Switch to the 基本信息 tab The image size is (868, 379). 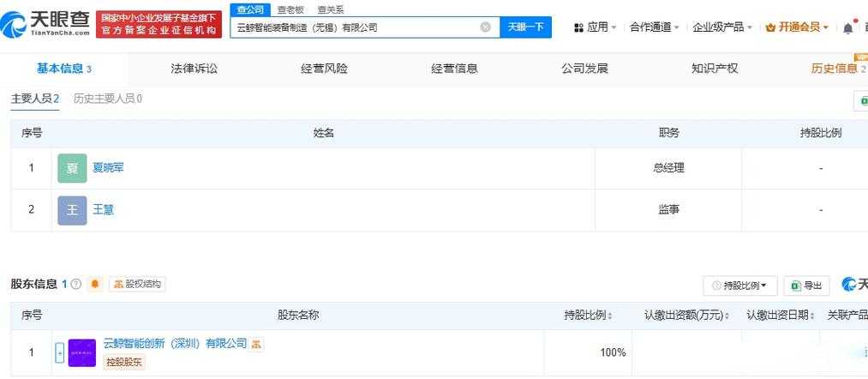pos(63,69)
